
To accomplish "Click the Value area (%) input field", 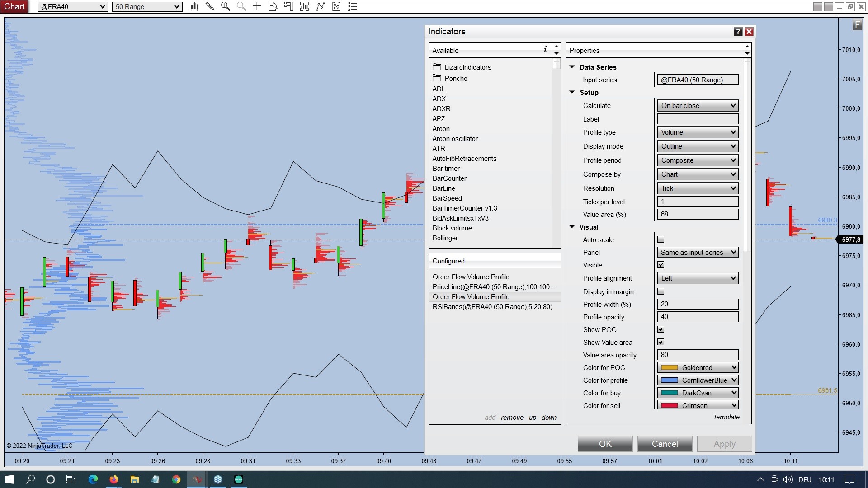I will (x=697, y=214).
